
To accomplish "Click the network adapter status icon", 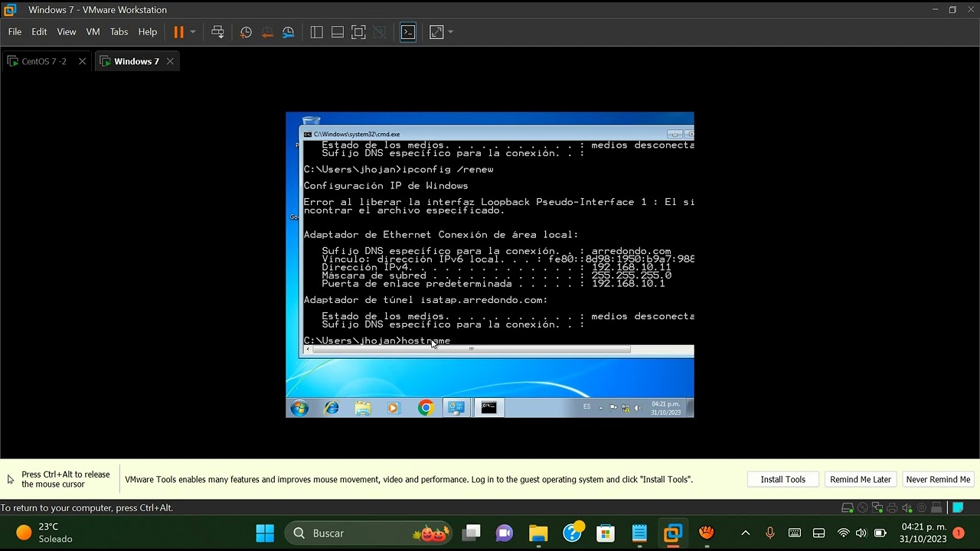I will (877, 508).
